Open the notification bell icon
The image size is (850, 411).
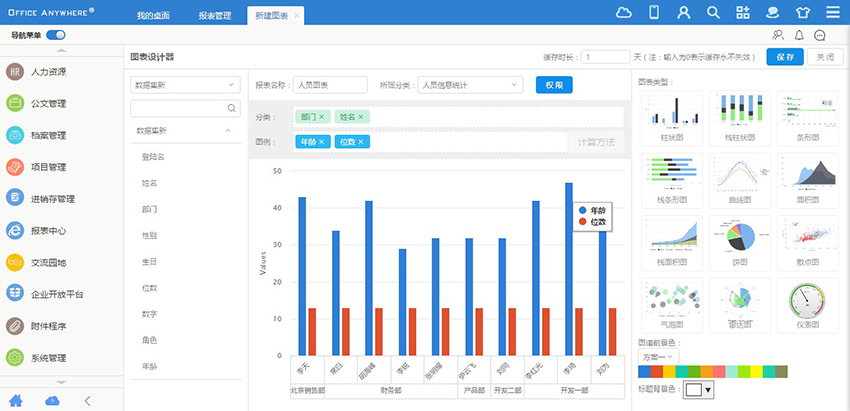(x=799, y=35)
